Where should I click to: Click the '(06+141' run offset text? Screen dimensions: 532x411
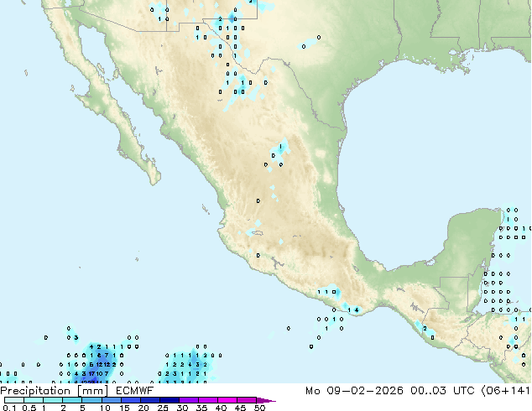[x=506, y=391]
